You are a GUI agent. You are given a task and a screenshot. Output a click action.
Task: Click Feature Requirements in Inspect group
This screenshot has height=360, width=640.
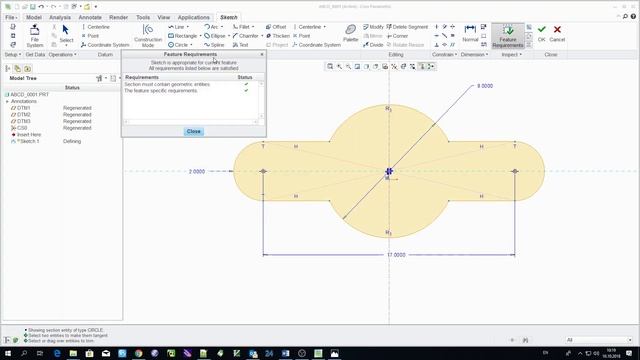508,36
